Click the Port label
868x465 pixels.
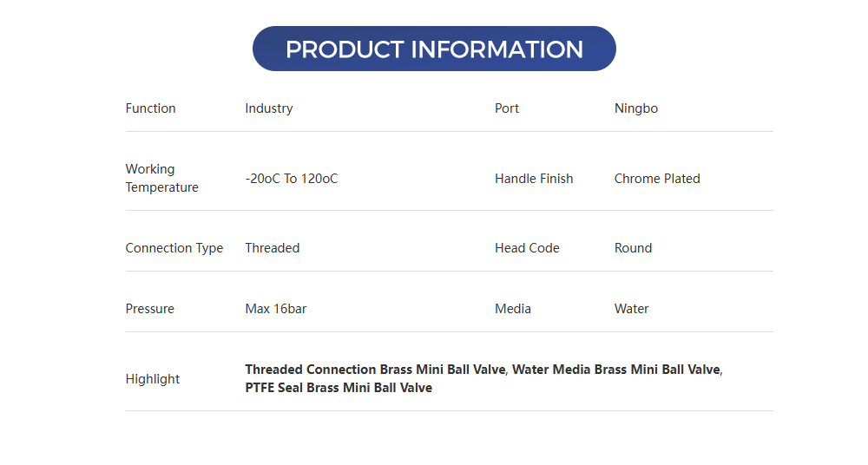[x=507, y=108]
